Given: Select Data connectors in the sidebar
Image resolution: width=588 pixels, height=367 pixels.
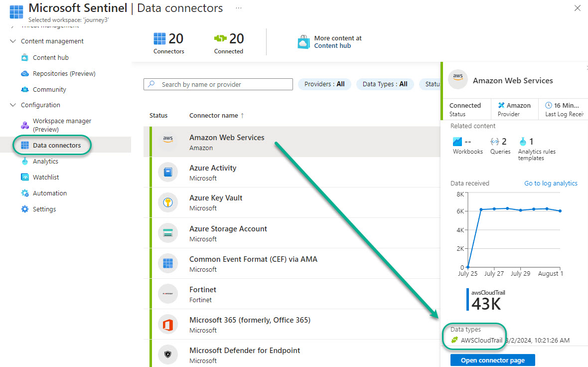Looking at the screenshot, I should tap(56, 146).
